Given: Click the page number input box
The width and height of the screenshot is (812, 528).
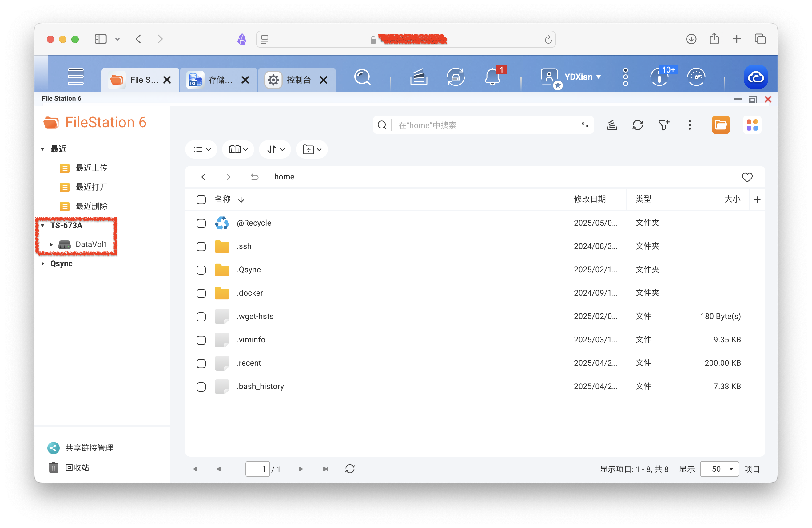Looking at the screenshot, I should (x=257, y=469).
